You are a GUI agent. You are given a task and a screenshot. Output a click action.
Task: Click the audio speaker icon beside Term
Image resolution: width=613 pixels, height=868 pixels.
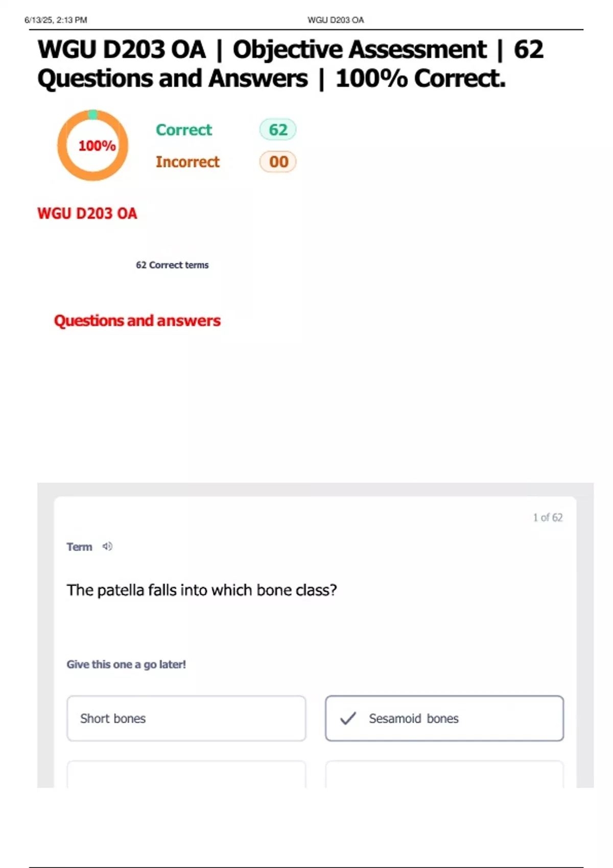pyautogui.click(x=107, y=546)
